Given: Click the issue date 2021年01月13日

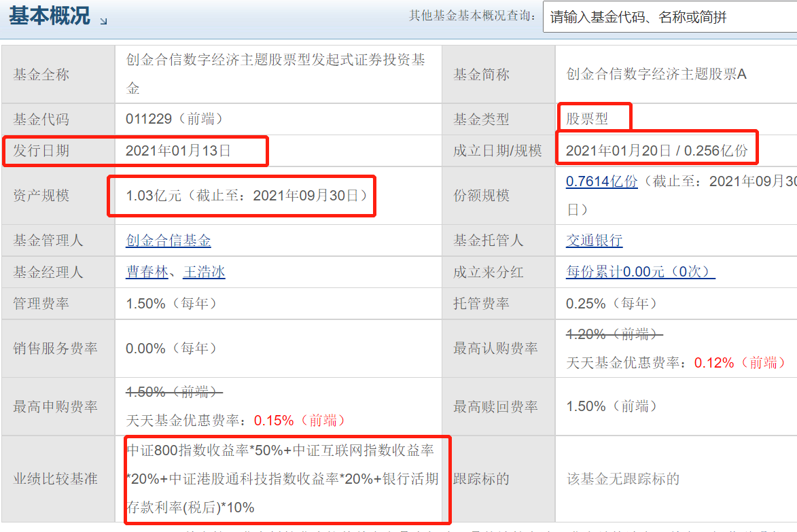Looking at the screenshot, I should pyautogui.click(x=178, y=151).
